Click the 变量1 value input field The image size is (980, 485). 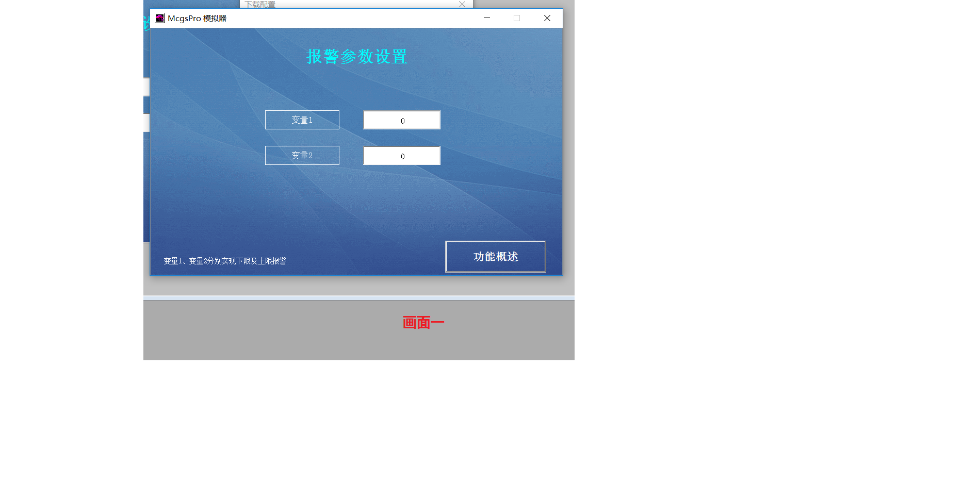(x=402, y=120)
